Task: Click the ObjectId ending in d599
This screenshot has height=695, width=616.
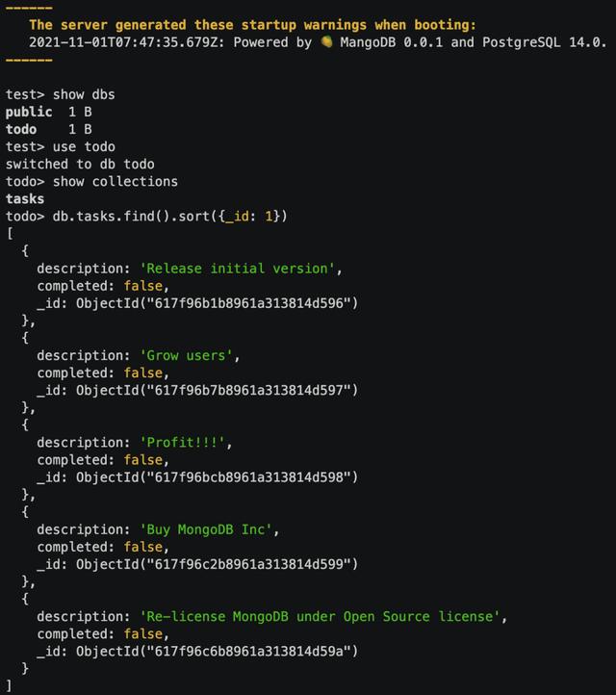Action: 217,564
